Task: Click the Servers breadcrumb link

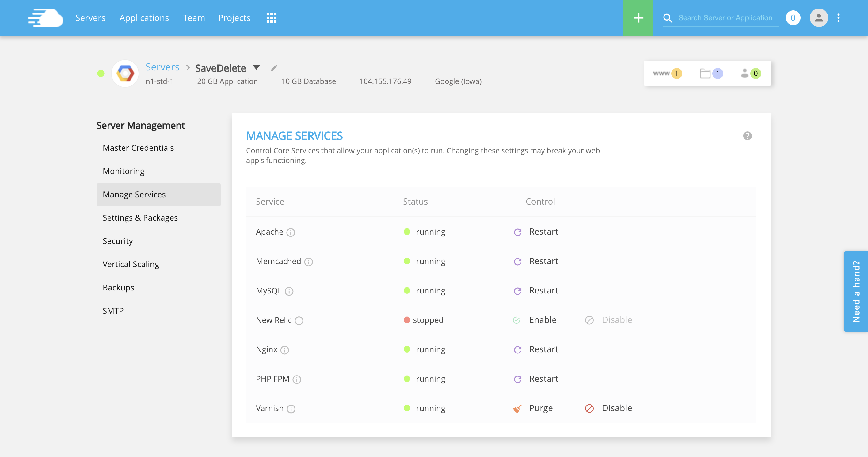Action: pyautogui.click(x=162, y=67)
